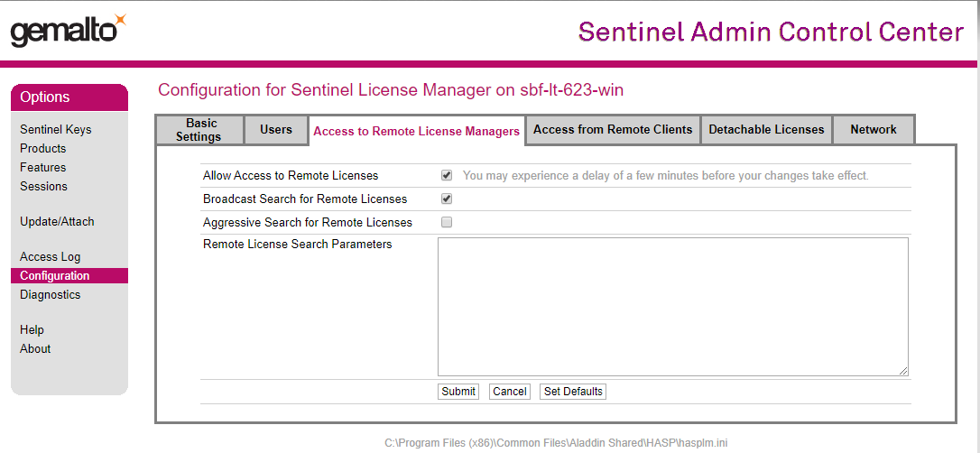Open the Network tab
980x453 pixels.
(874, 130)
